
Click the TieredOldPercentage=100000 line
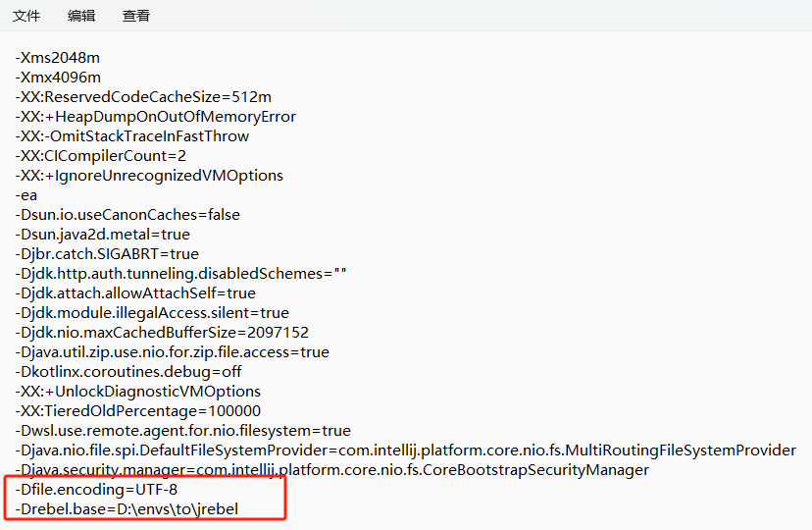(137, 411)
